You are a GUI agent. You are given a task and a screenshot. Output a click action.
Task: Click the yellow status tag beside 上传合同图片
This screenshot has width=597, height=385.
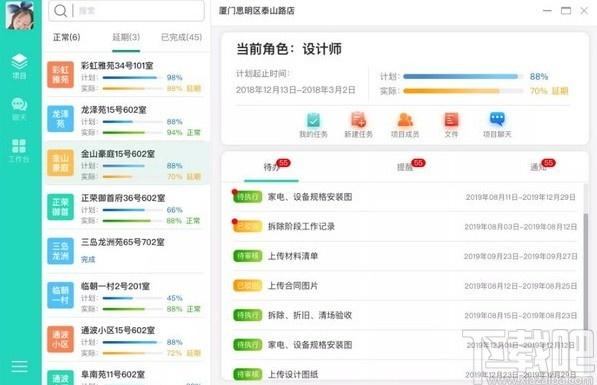click(x=247, y=286)
